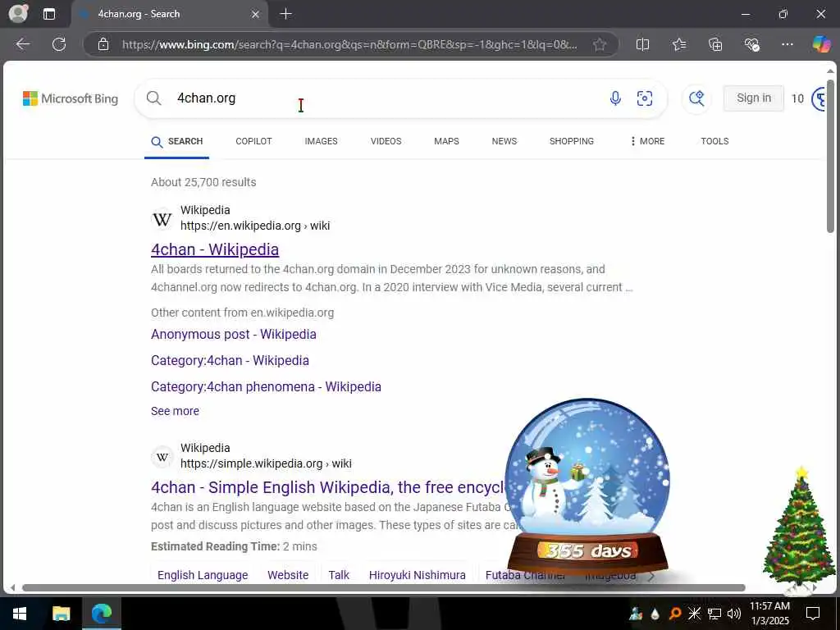Start voice search with microphone icon

[615, 98]
